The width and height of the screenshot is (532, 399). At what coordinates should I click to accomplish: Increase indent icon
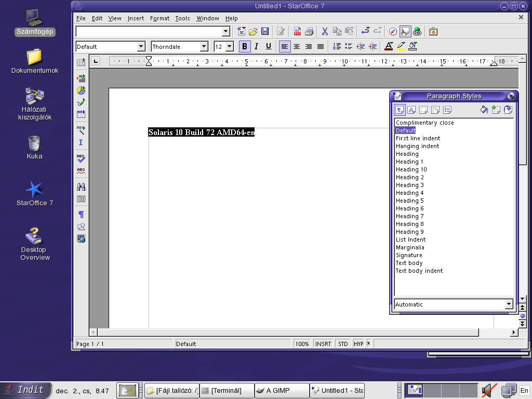click(373, 46)
